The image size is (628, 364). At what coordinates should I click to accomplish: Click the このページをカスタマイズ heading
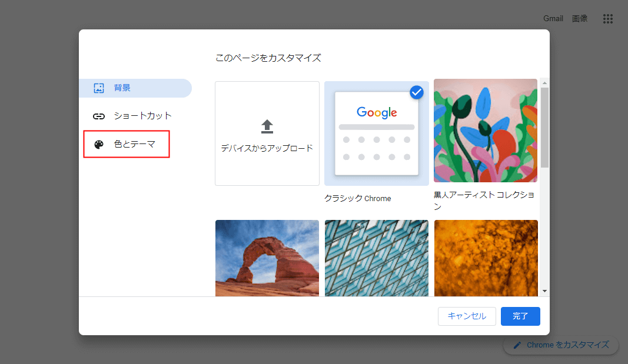(x=268, y=58)
